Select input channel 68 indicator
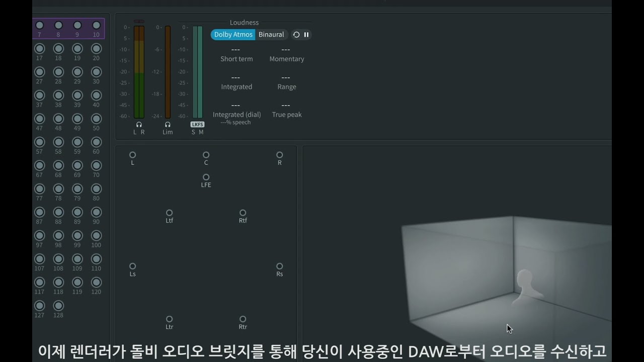This screenshot has height=362, width=644. (x=58, y=165)
